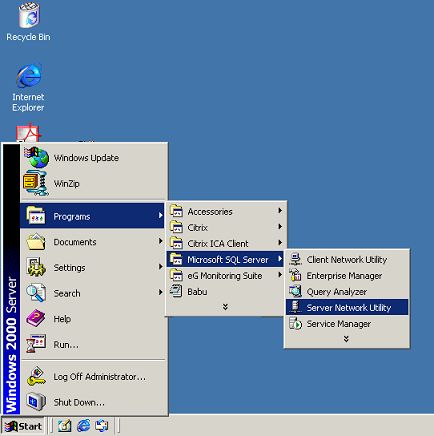434x436 pixels.
Task: Click the Settings gear icon
Action: coord(36,267)
